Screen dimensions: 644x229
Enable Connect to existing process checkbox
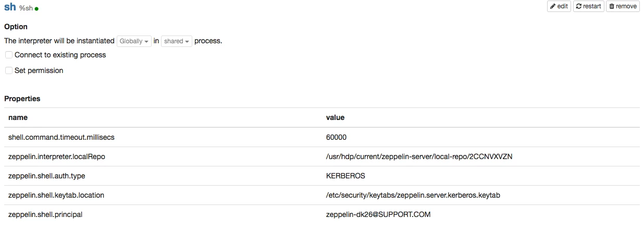click(9, 55)
